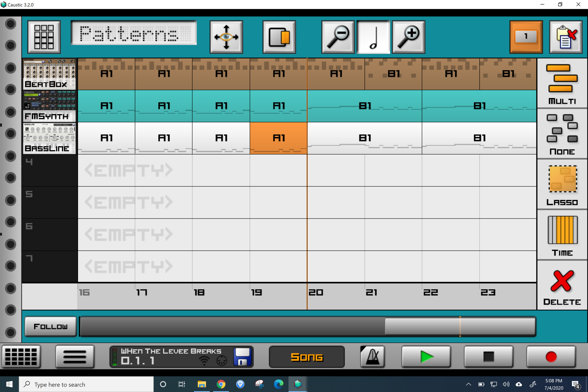Toggle the metronome button

373,357
